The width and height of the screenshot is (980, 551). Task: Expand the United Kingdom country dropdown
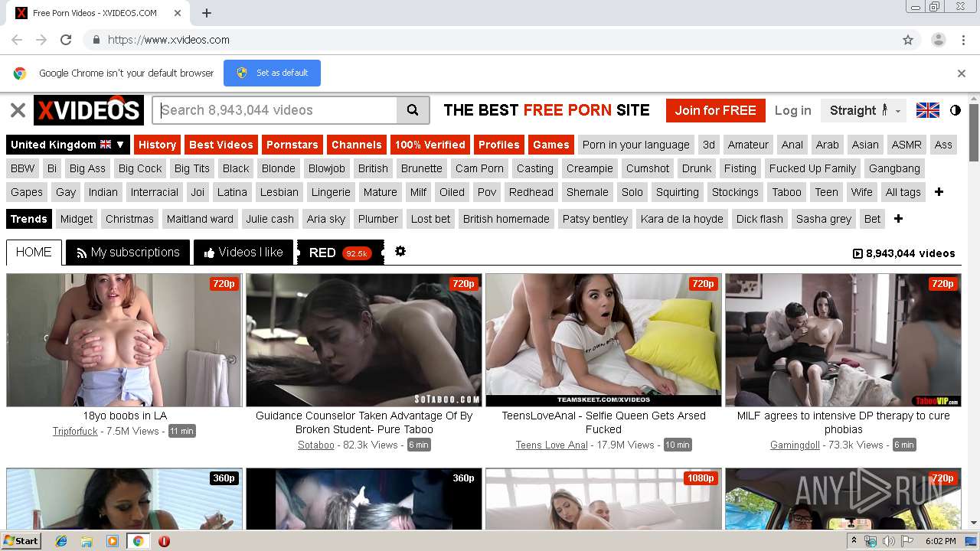point(67,145)
